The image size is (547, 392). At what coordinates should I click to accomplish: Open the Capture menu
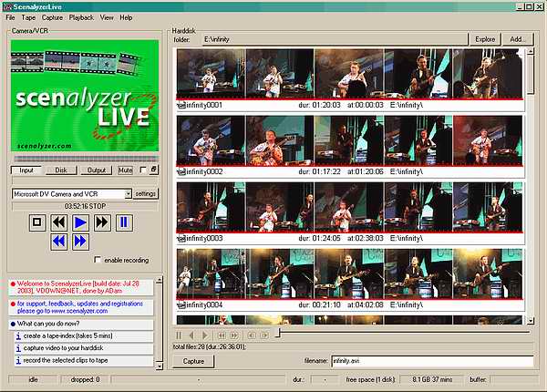click(52, 17)
